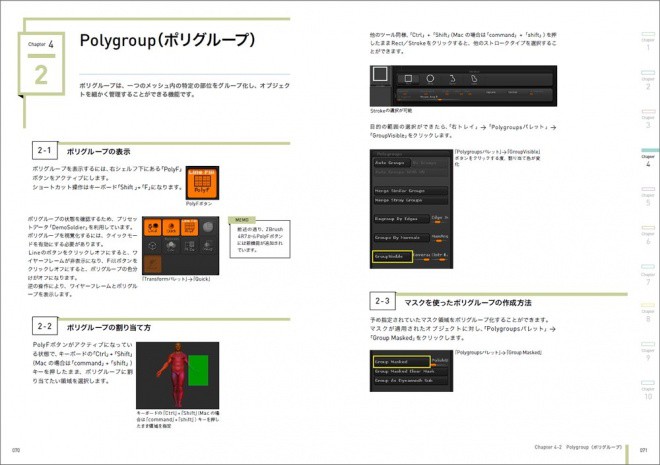Adjust the MaxAngle slider
Image resolution: width=660 pixels, height=465 pixels.
[x=440, y=238]
